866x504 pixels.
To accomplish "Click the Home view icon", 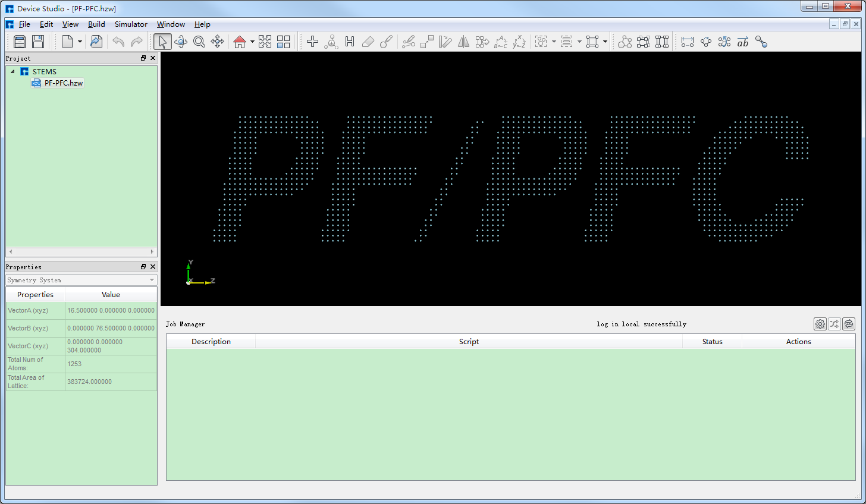I will pos(239,42).
